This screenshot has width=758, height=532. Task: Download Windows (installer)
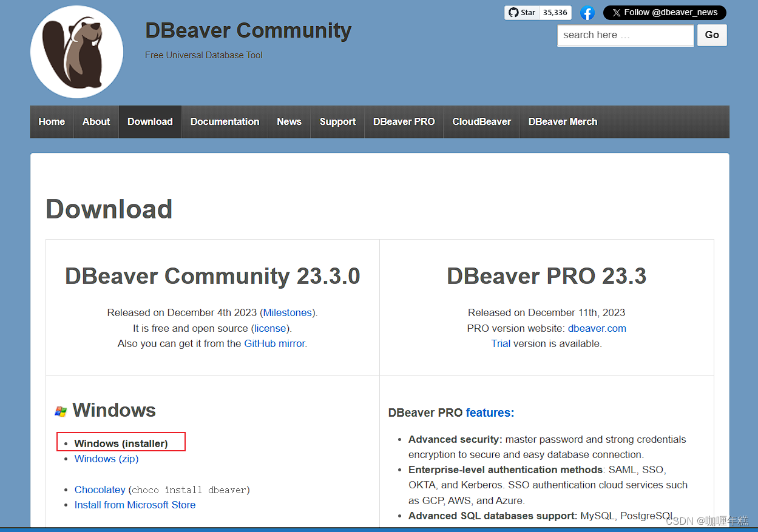(x=121, y=443)
